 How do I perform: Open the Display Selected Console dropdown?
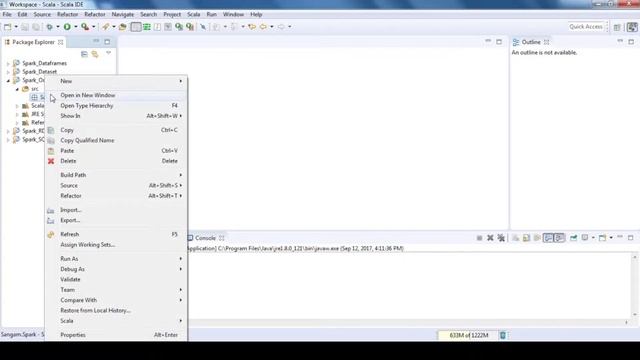pos(593,238)
